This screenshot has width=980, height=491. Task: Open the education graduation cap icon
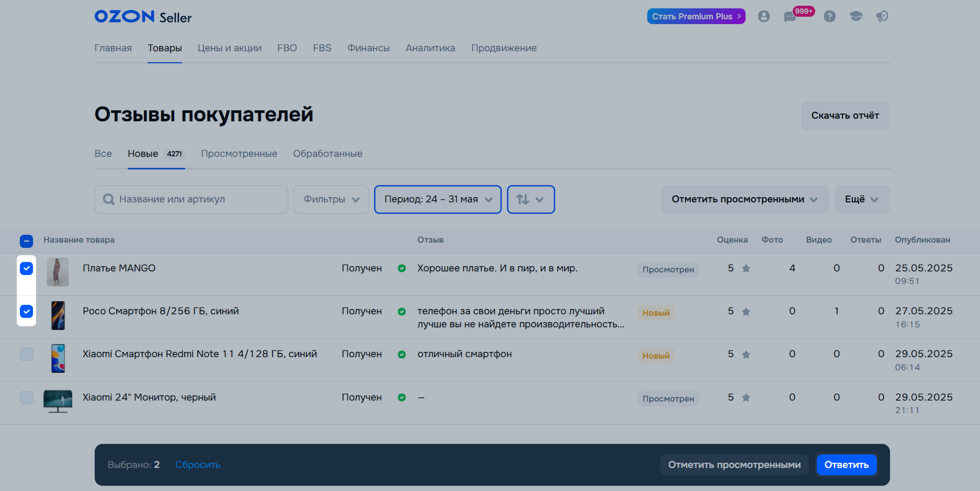point(856,16)
